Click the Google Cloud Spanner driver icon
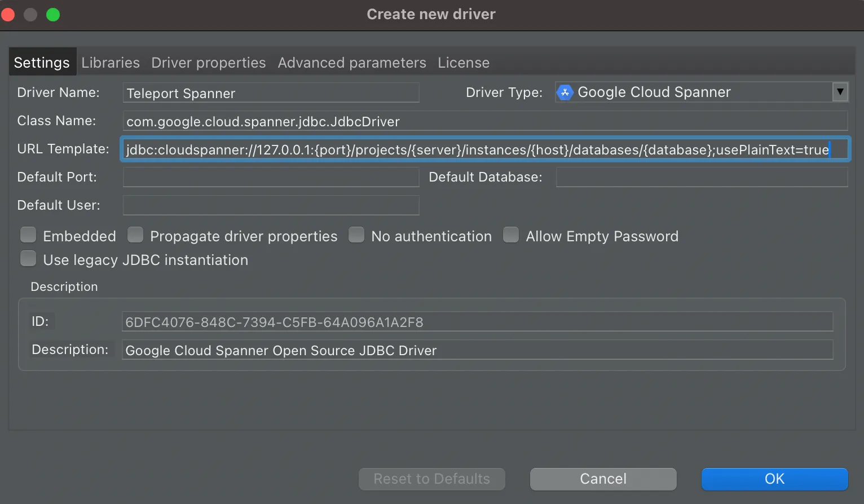864x504 pixels. [x=565, y=92]
